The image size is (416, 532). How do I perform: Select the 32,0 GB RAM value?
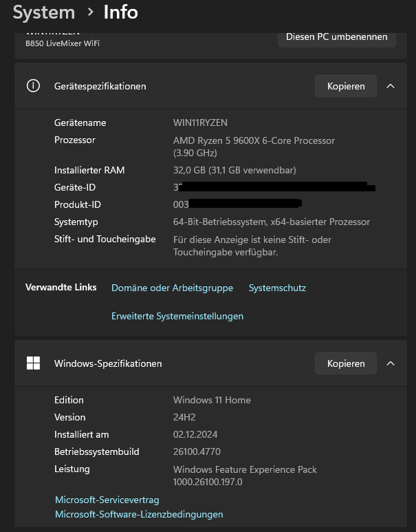[x=234, y=170]
